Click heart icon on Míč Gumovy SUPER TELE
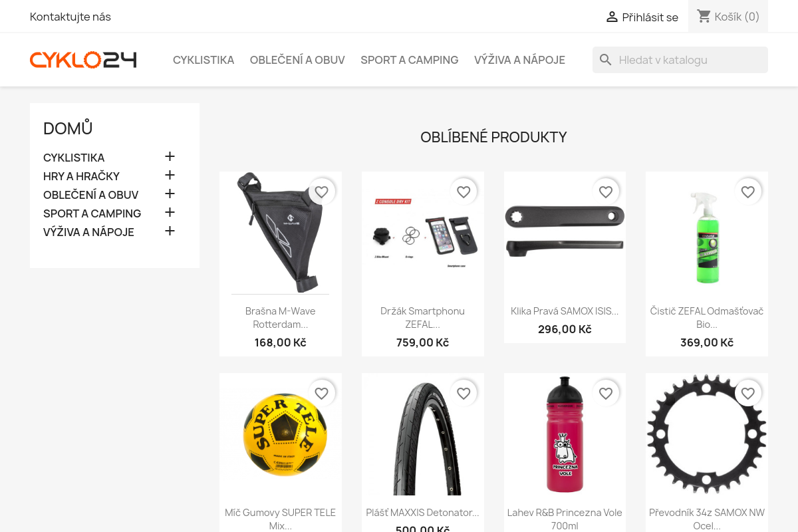The height and width of the screenshot is (532, 798). pyautogui.click(x=322, y=394)
